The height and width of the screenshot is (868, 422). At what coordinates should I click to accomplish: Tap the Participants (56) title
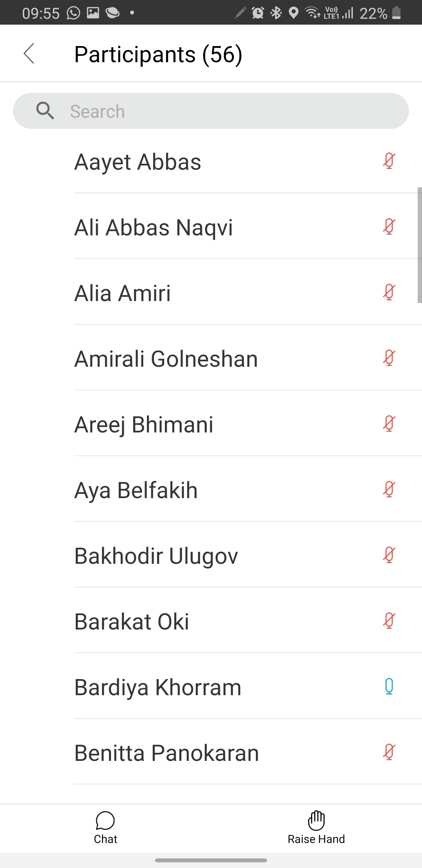[158, 54]
